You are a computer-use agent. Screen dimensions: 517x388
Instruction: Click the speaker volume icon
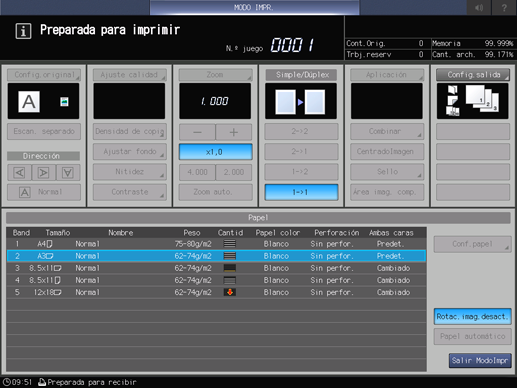pos(478,7)
